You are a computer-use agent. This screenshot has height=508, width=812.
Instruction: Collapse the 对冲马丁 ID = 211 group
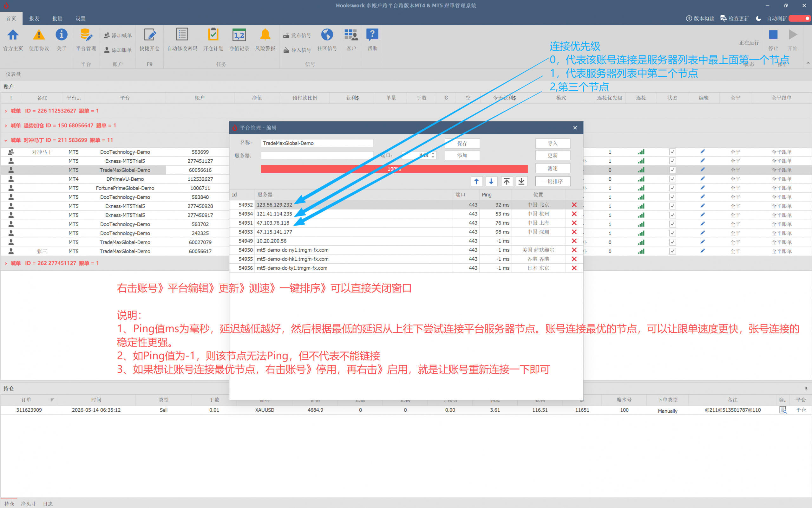(x=6, y=140)
